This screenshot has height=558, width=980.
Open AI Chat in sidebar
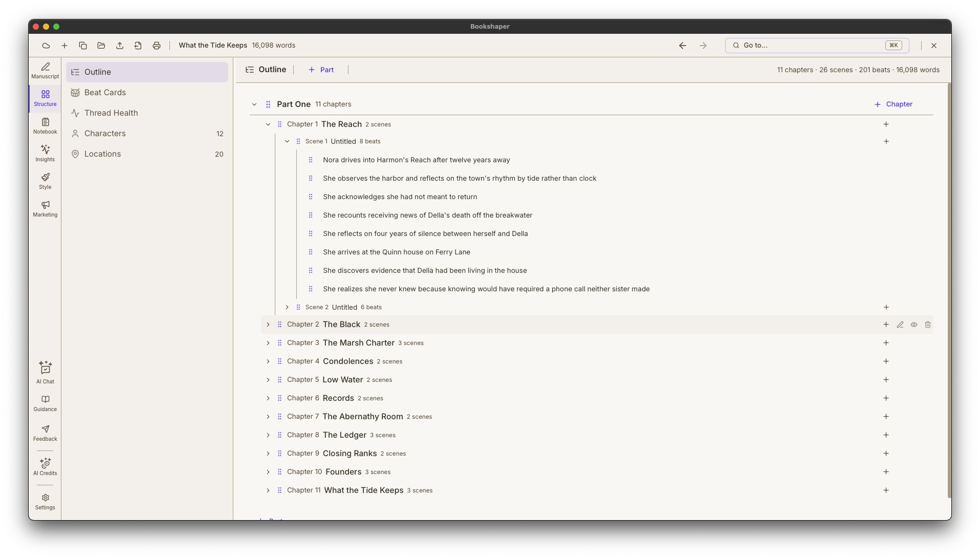pos(45,373)
